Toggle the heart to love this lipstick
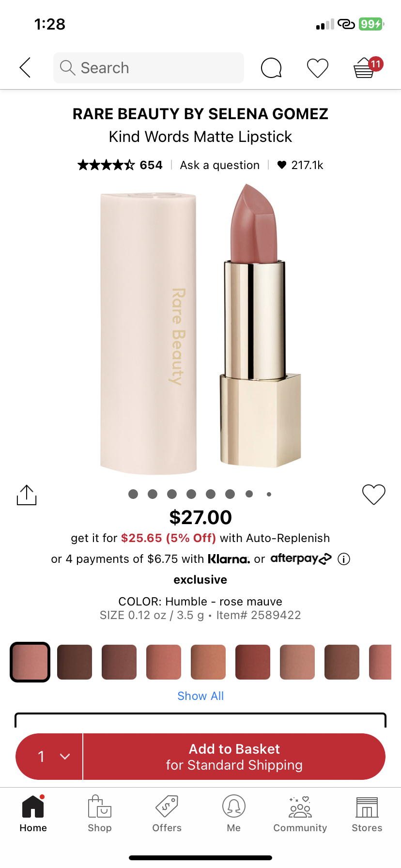The height and width of the screenshot is (868, 401). (x=374, y=495)
